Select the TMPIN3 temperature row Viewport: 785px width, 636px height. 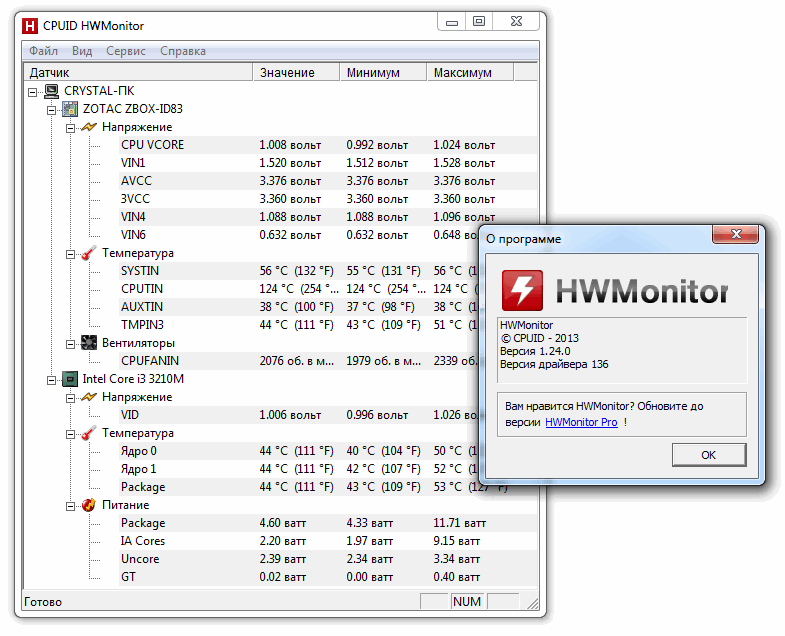(x=298, y=325)
